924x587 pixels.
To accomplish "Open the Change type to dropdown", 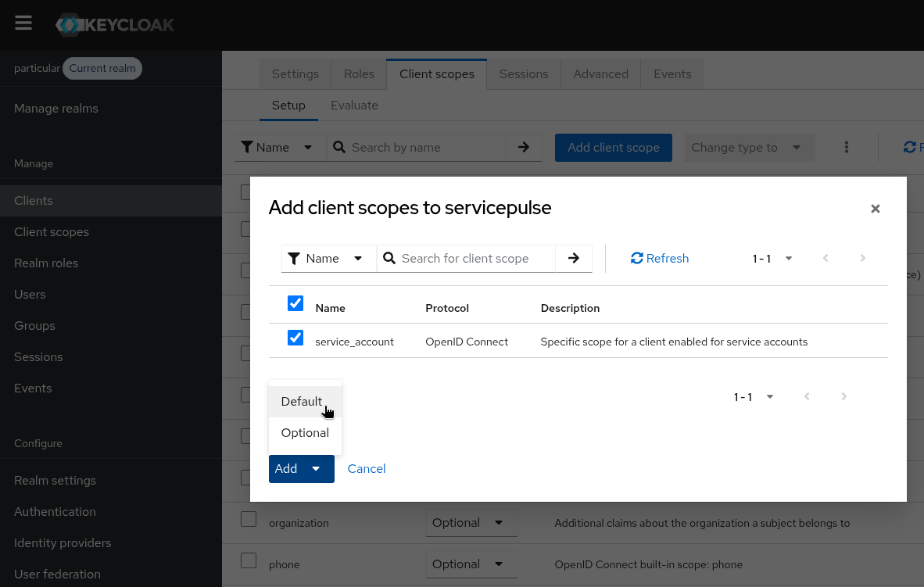I will (750, 148).
